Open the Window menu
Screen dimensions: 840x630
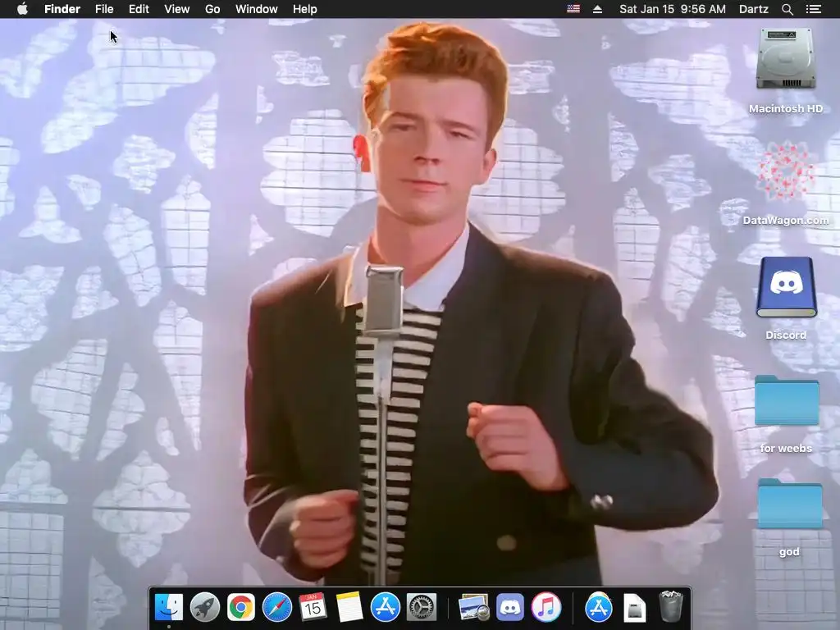pos(257,9)
